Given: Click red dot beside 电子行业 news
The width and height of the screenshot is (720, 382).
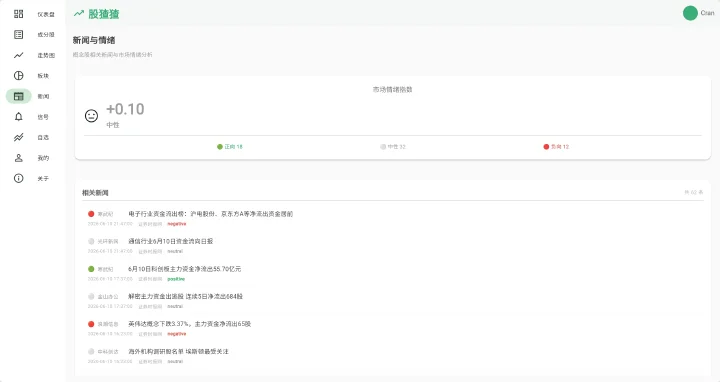Looking at the screenshot, I should pos(91,214).
